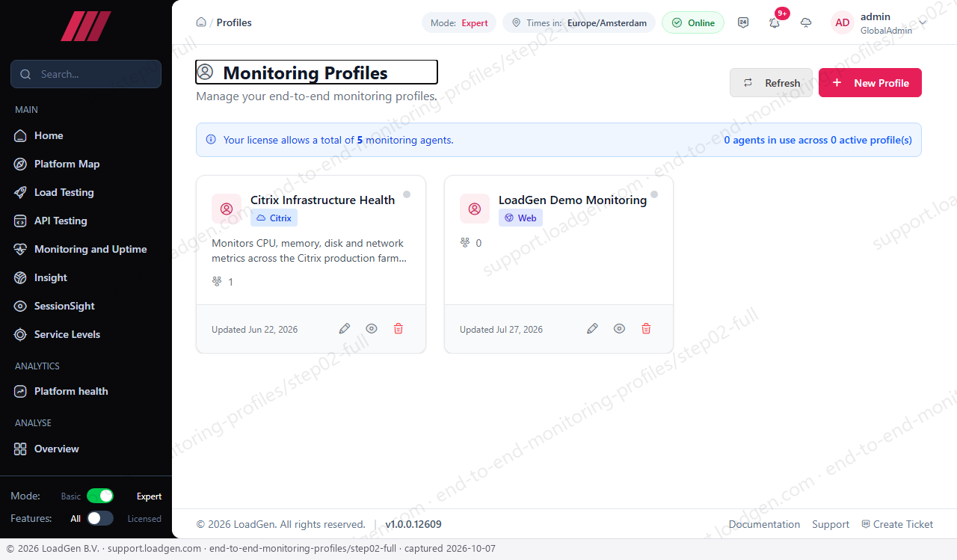Click the Citrix Infrastructure Health profile icon

(x=227, y=209)
